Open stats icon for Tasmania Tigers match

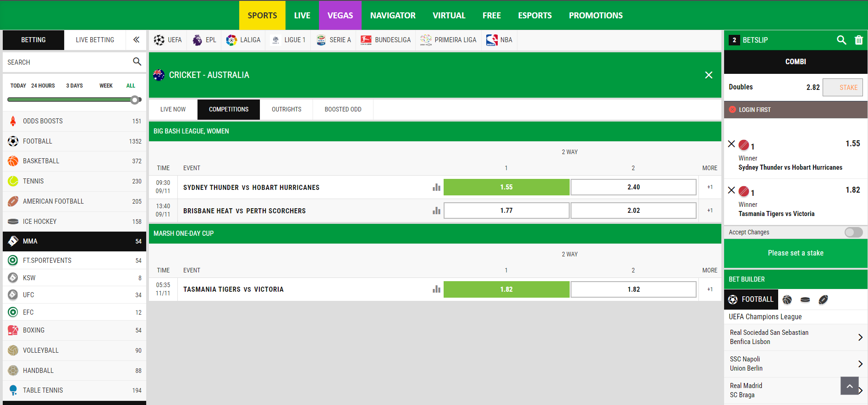coord(436,289)
